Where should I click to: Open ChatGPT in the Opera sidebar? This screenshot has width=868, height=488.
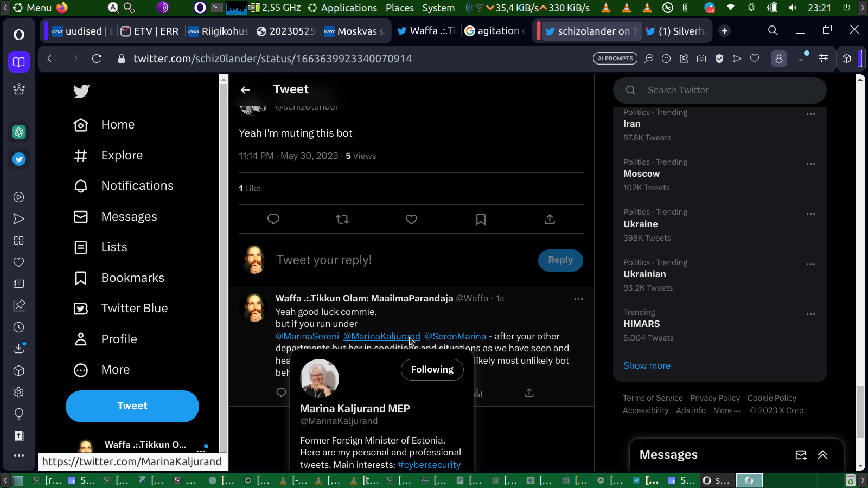point(19,132)
